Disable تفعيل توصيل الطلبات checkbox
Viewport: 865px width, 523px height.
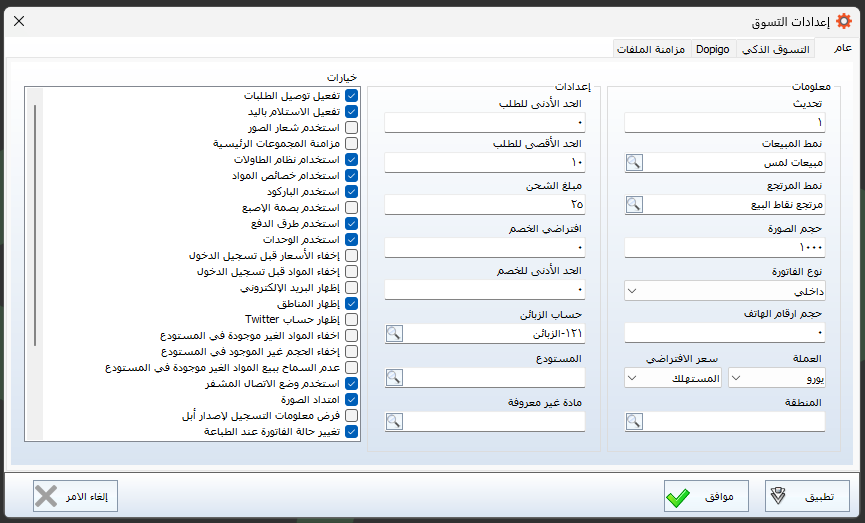351,96
